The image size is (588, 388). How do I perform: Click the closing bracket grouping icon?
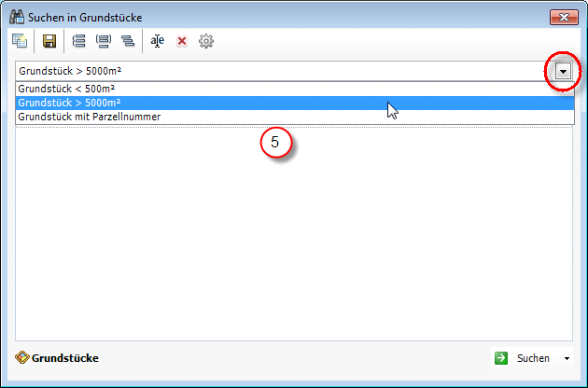[127, 41]
